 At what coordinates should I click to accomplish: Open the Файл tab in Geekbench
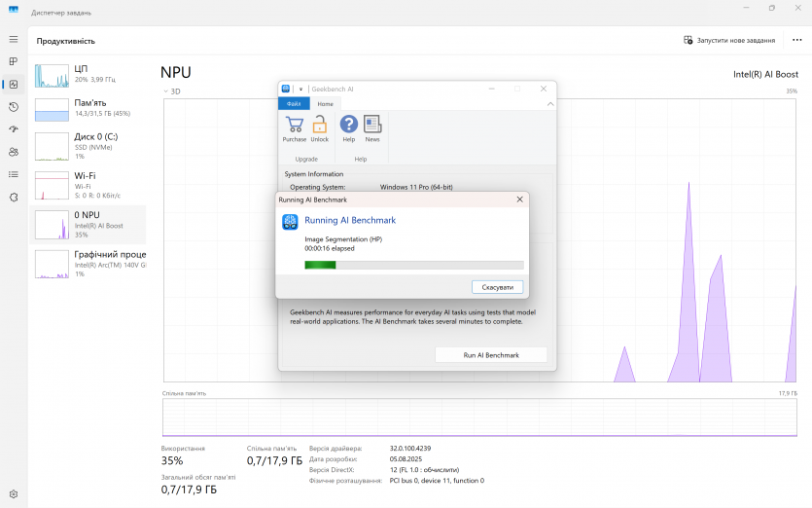[294, 103]
